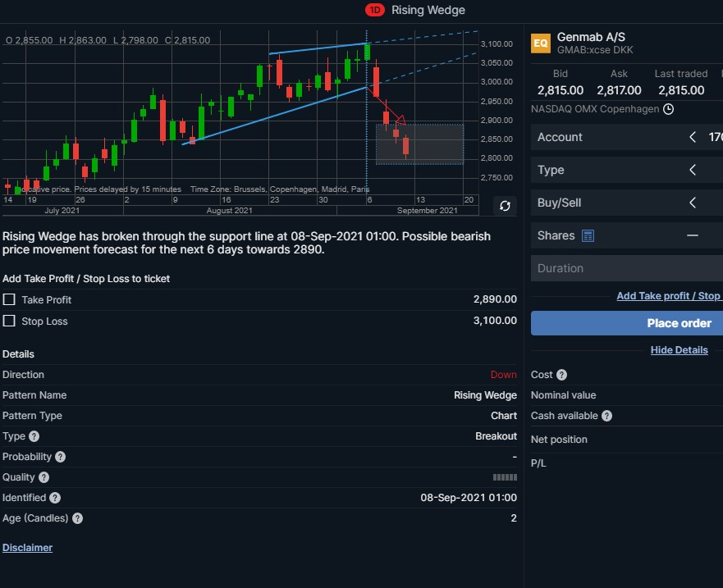Expand the Account selector chevron
Viewport: 723px width, 588px height.
pos(692,137)
